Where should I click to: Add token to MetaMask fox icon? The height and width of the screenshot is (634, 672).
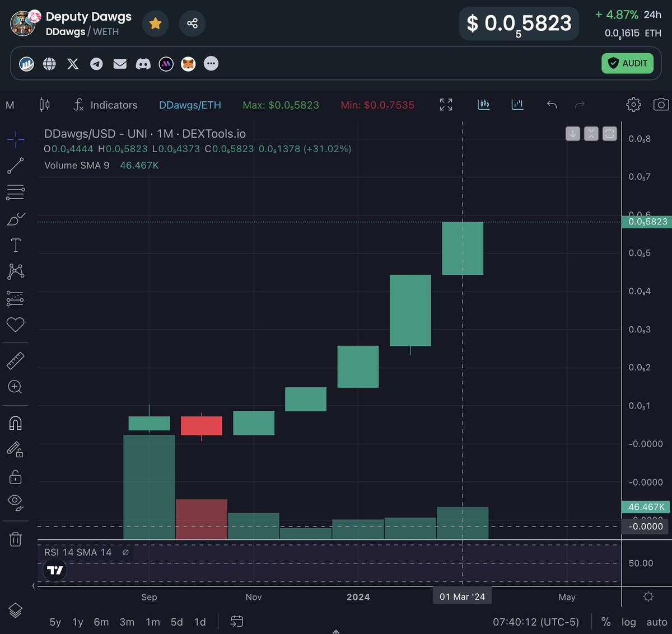point(189,64)
